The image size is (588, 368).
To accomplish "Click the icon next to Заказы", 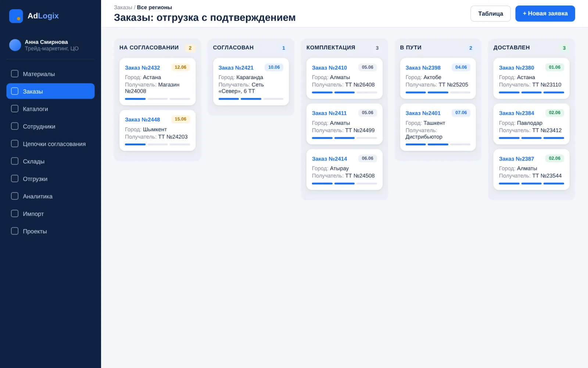I will coord(15,91).
